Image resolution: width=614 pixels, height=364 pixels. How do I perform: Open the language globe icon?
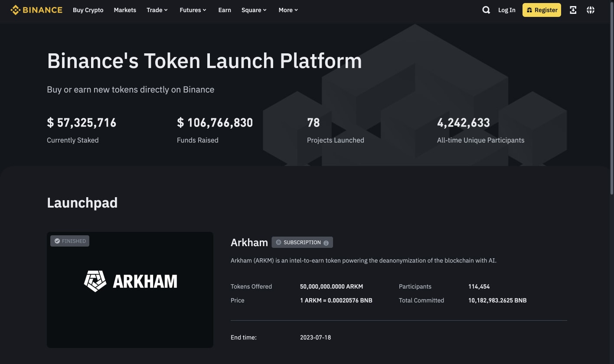[590, 10]
